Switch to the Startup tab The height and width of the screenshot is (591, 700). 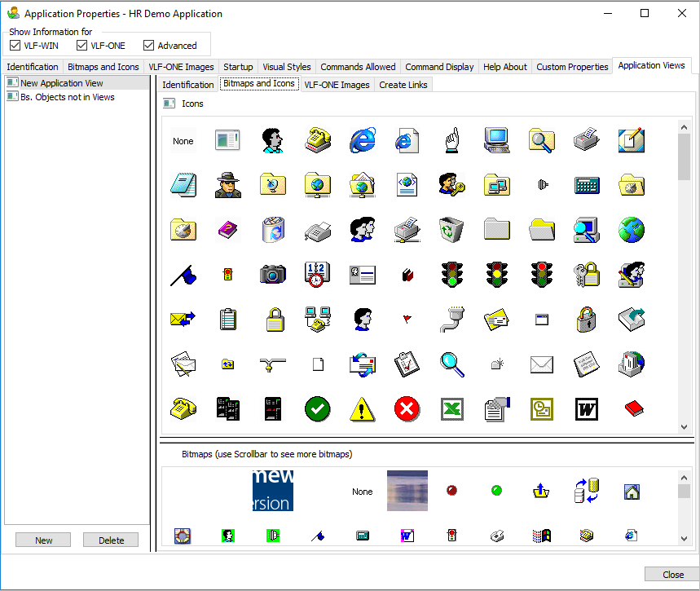point(238,67)
